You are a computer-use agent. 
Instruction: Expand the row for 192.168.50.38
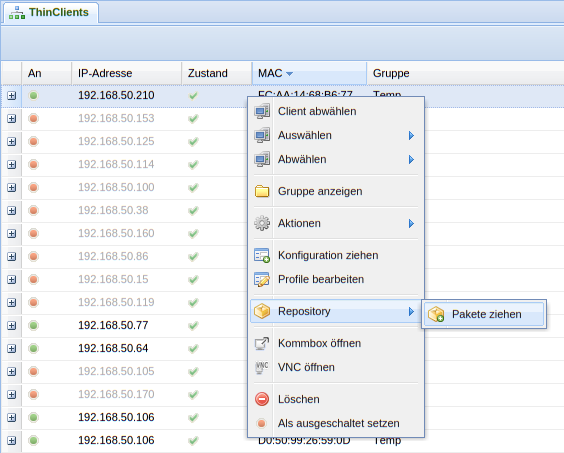[x=12, y=211]
